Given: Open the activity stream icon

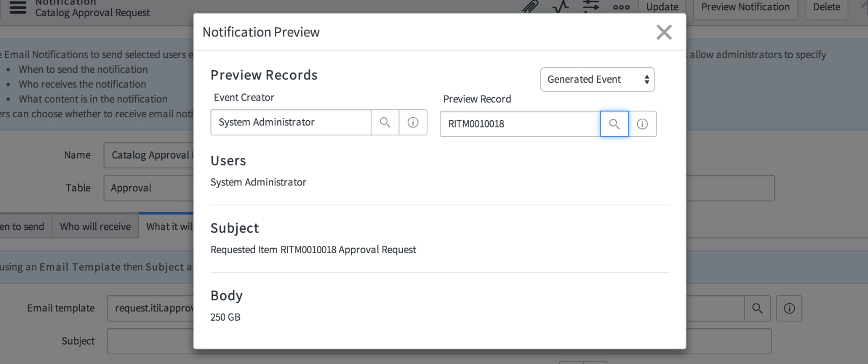Looking at the screenshot, I should click(560, 6).
